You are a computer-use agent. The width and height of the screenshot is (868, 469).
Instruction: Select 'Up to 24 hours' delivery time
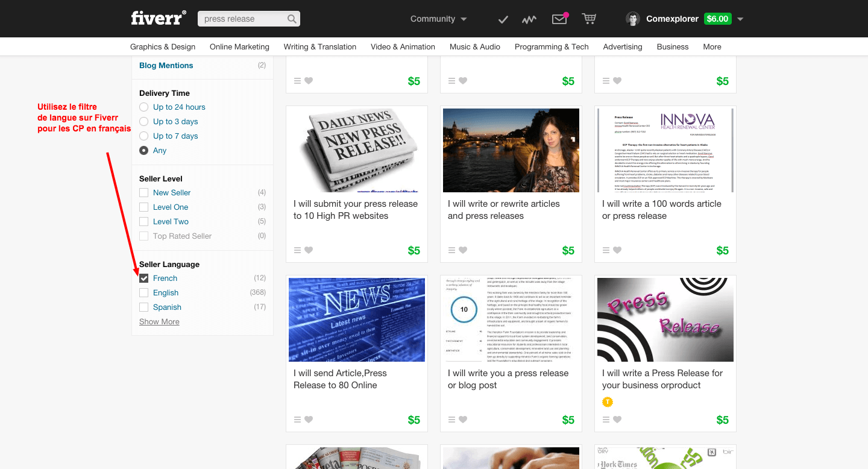click(143, 107)
